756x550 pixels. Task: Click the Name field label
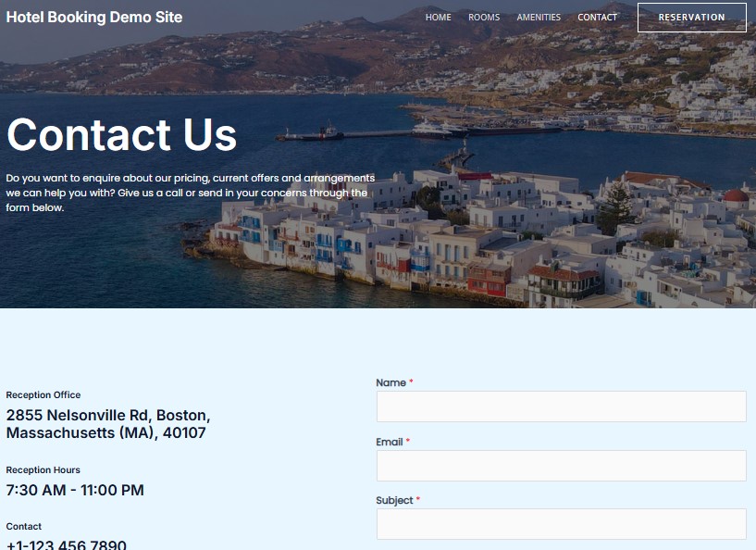[389, 382]
